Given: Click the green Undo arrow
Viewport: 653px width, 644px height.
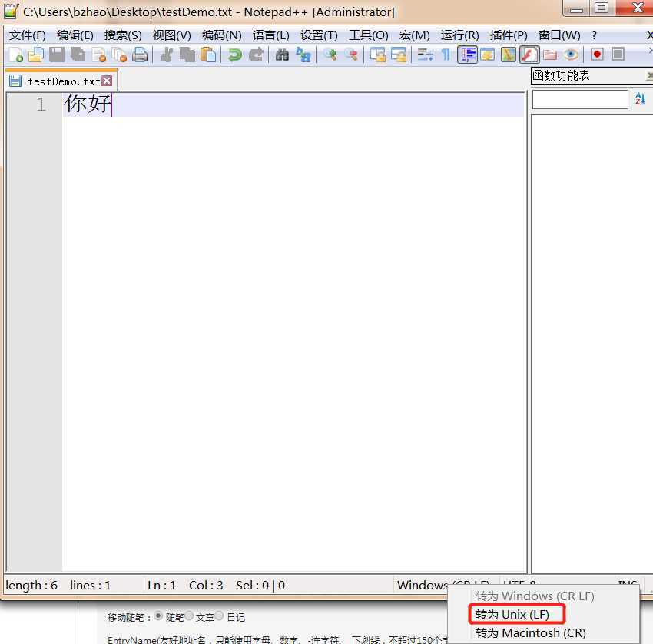Looking at the screenshot, I should pos(235,55).
